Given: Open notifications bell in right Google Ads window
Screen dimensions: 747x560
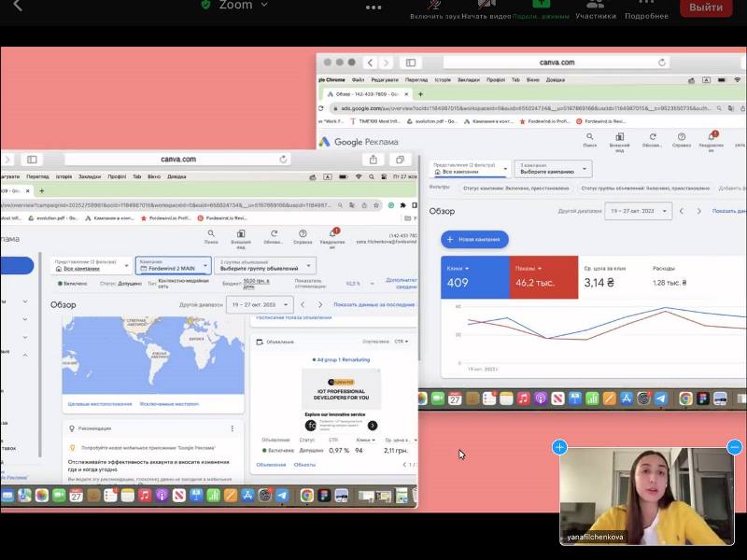Looking at the screenshot, I should tap(712, 140).
